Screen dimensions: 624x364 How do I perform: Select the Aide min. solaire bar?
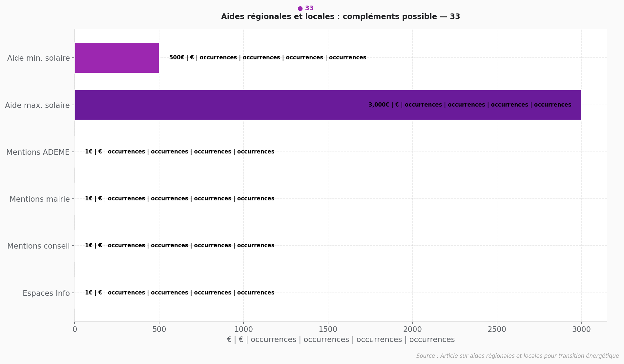117,58
